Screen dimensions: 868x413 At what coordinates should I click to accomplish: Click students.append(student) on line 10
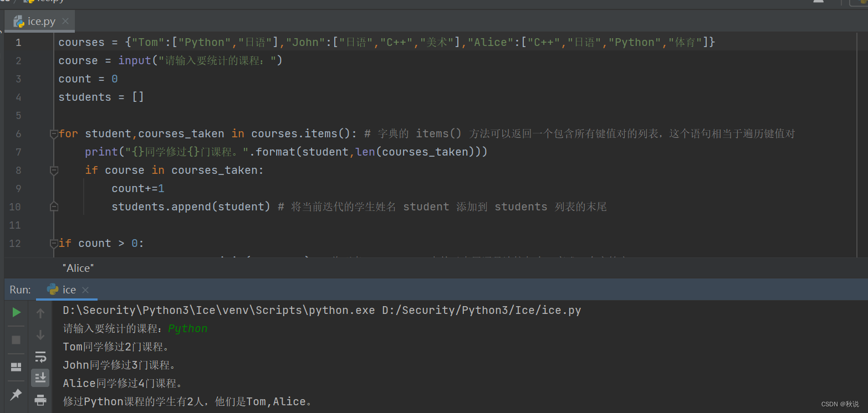[x=191, y=206]
